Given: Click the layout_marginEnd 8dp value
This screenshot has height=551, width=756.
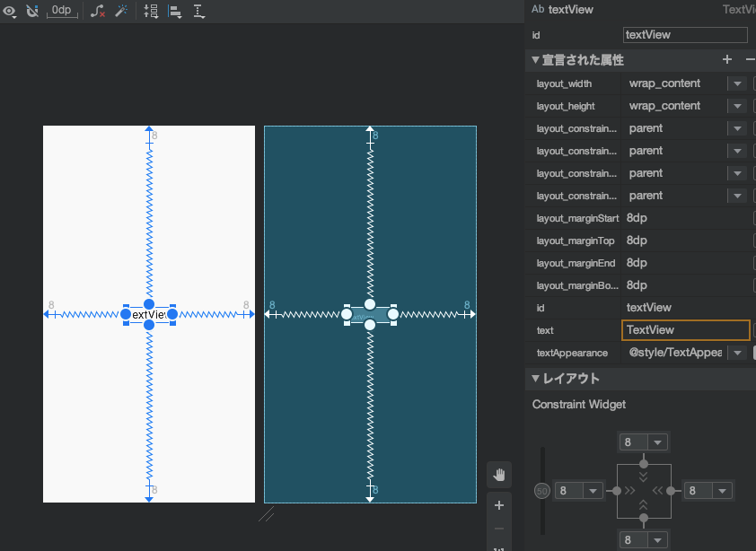Looking at the screenshot, I should [x=637, y=263].
